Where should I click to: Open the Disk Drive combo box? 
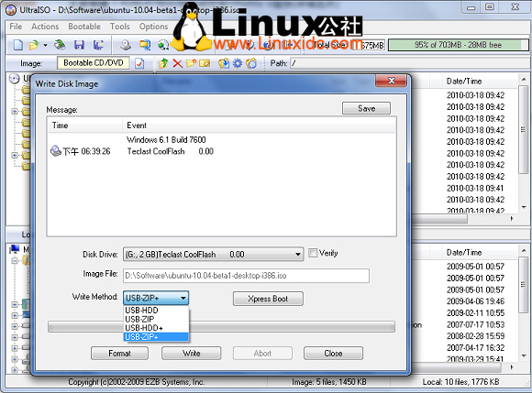point(213,254)
